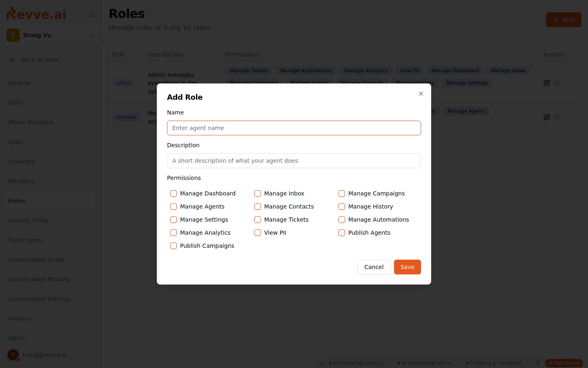Enable the Publish Agents permission
The width and height of the screenshot is (588, 368).
tap(342, 233)
